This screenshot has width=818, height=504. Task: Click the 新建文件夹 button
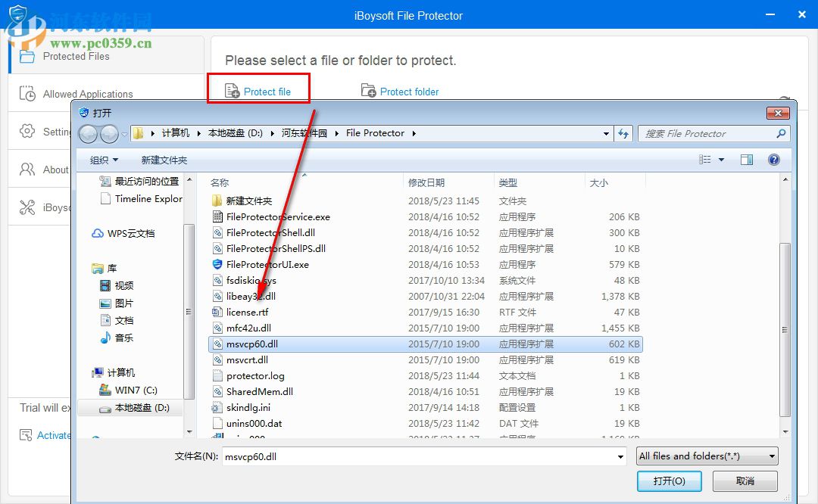point(167,160)
